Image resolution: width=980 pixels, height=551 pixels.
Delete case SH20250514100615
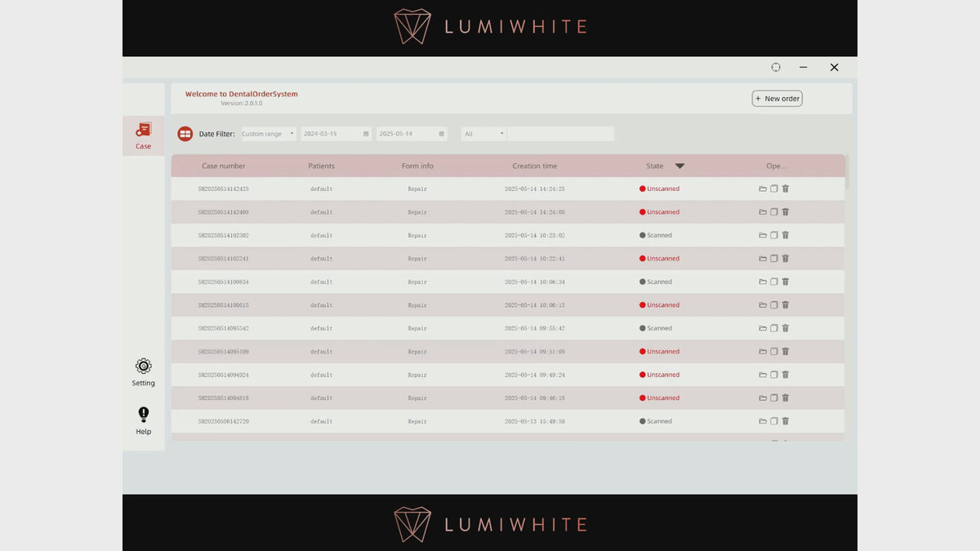click(x=786, y=305)
